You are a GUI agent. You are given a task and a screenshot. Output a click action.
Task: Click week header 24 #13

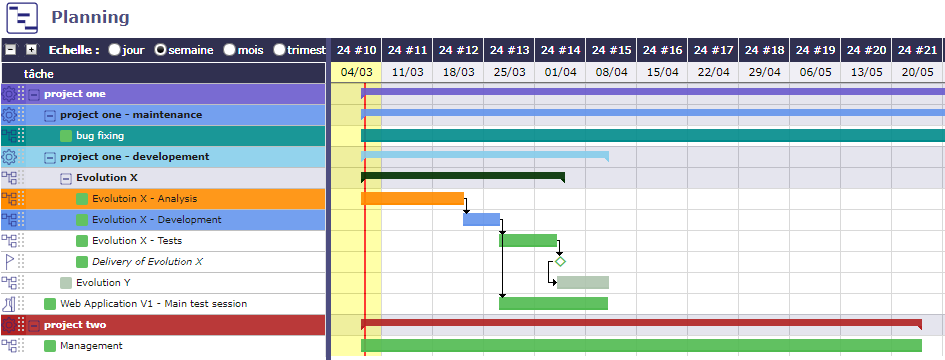click(x=509, y=50)
